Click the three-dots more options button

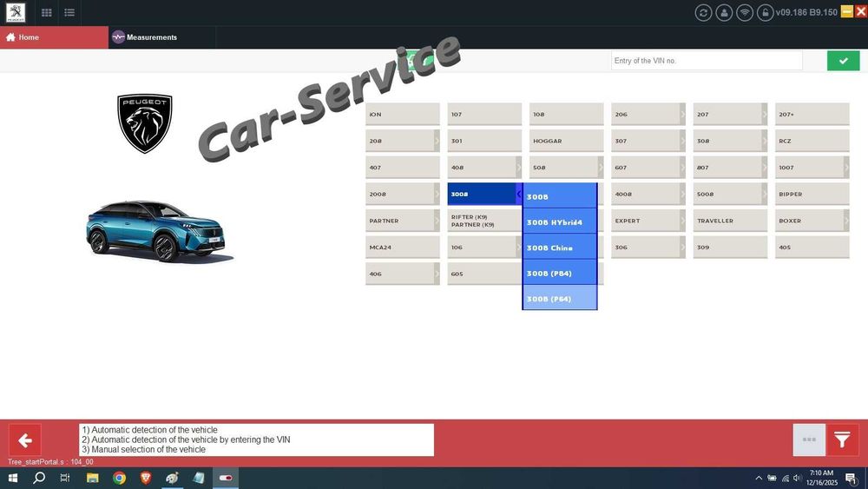(x=809, y=440)
